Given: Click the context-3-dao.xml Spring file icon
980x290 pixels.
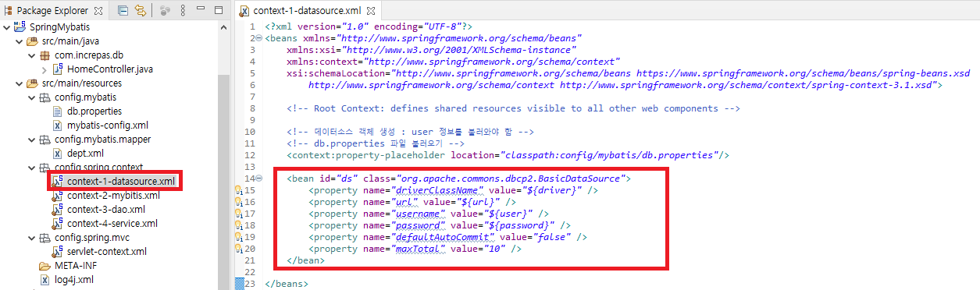Looking at the screenshot, I should (x=57, y=209).
